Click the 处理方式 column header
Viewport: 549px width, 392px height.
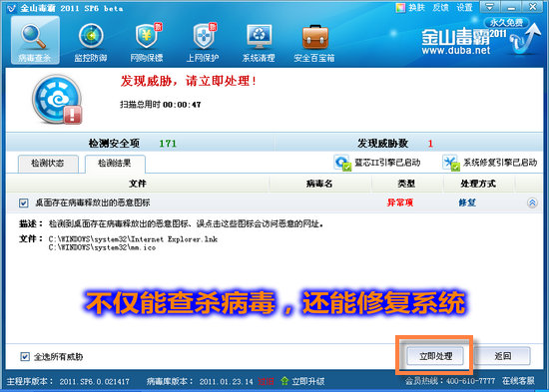point(478,184)
